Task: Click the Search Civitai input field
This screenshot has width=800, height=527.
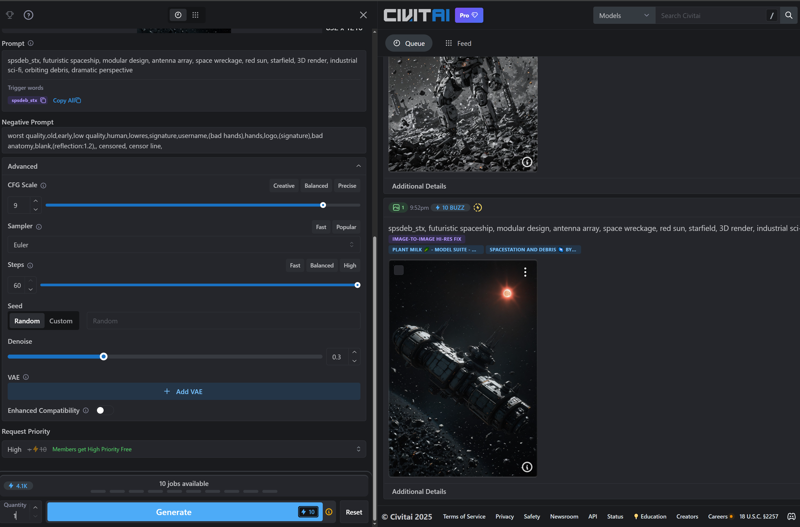Action: (x=710, y=16)
